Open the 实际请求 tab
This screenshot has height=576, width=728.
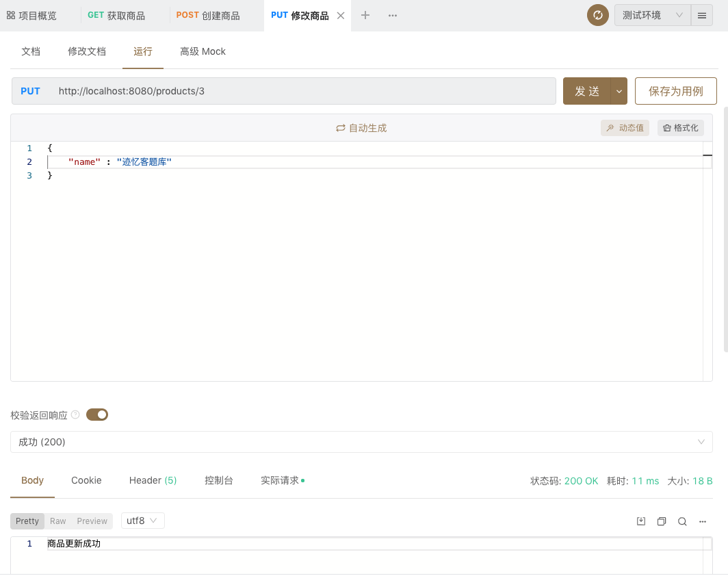pyautogui.click(x=283, y=480)
